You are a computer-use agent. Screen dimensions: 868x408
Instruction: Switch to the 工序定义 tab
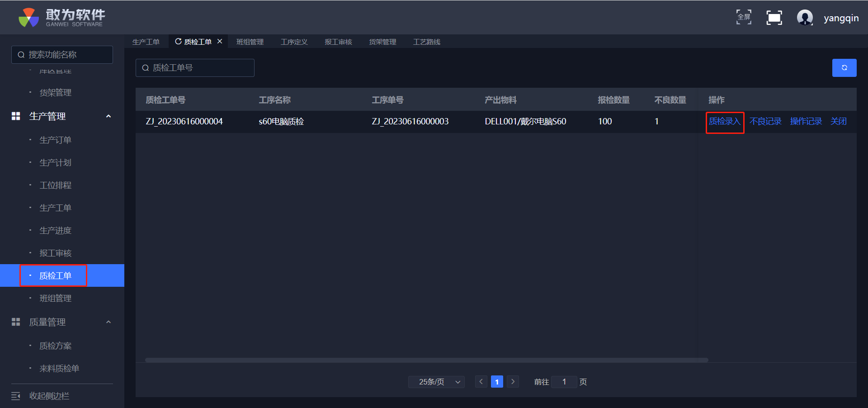(x=294, y=42)
